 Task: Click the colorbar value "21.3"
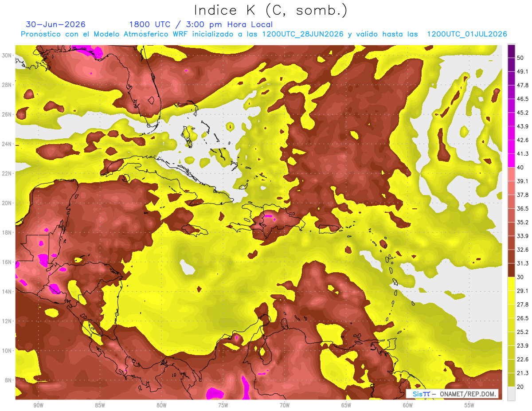click(x=523, y=373)
